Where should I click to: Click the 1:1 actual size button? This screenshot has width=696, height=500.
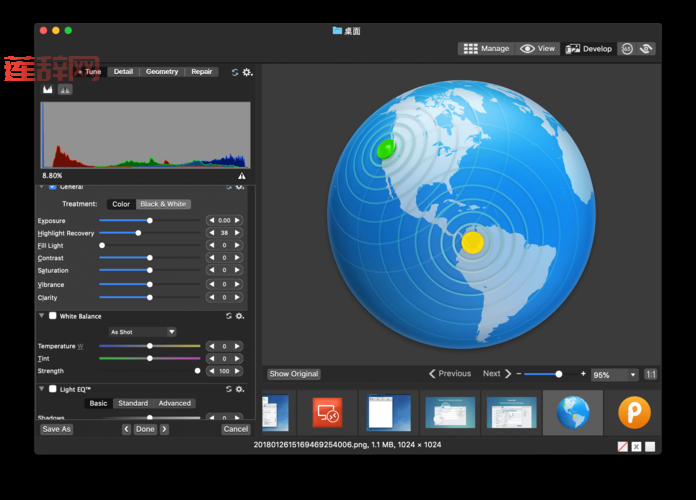pyautogui.click(x=650, y=374)
